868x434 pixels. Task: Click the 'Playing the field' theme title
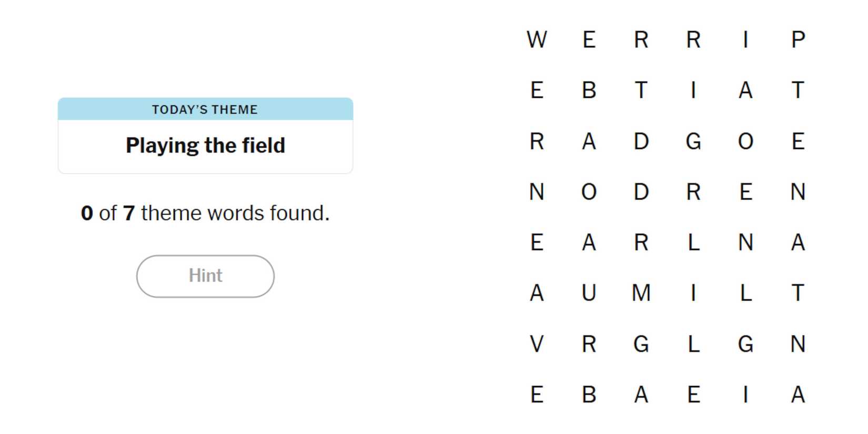pyautogui.click(x=205, y=145)
